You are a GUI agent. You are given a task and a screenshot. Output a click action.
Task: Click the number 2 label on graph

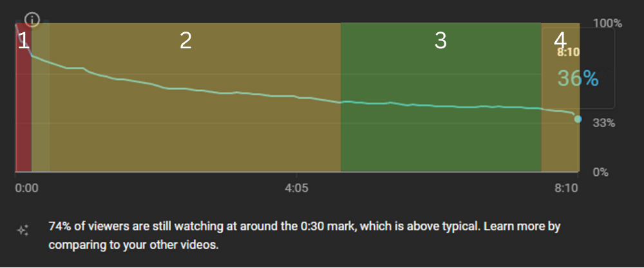click(185, 41)
